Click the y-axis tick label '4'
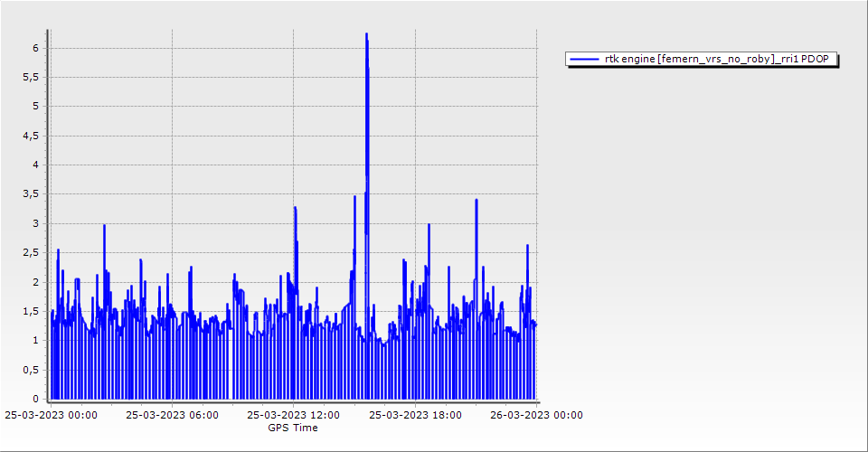Image resolution: width=868 pixels, height=452 pixels. (x=36, y=165)
